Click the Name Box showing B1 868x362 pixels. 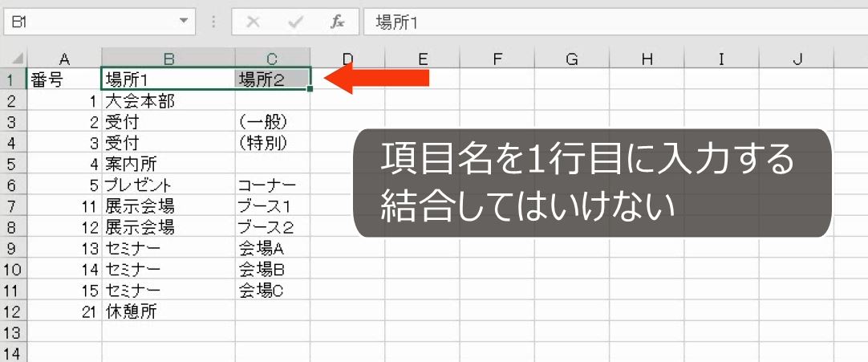[x=99, y=22]
